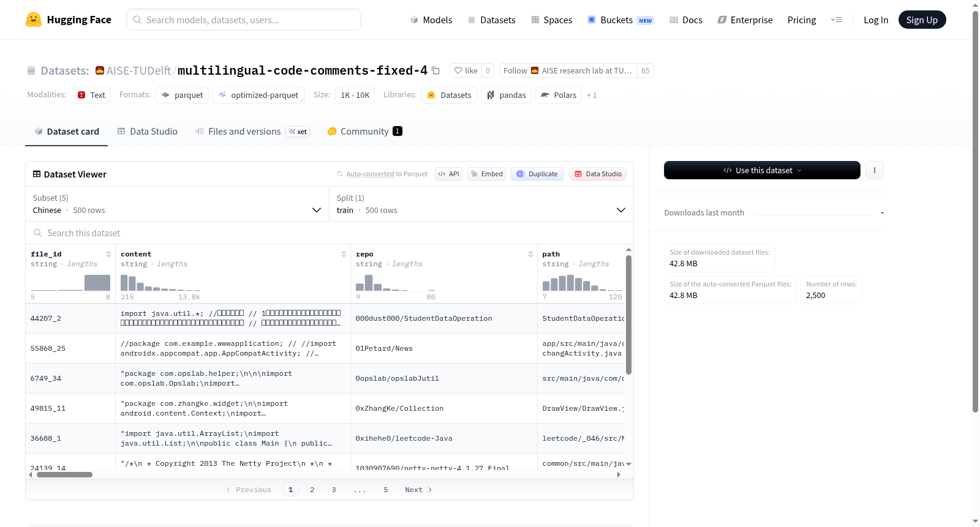Click the repo length histogram
Screen dimensions: 980x527
pyautogui.click(x=396, y=283)
